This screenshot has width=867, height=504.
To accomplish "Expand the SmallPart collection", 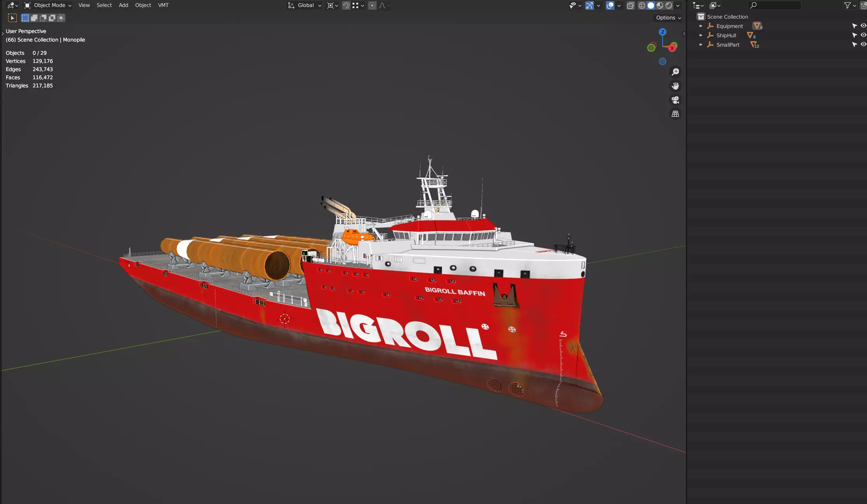I will point(701,45).
